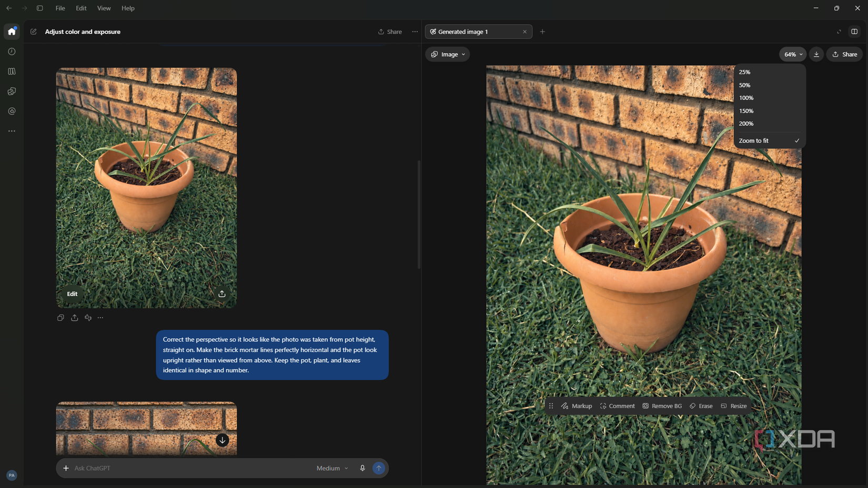This screenshot has width=868, height=488.
Task: Select the Erase tool
Action: click(x=701, y=406)
